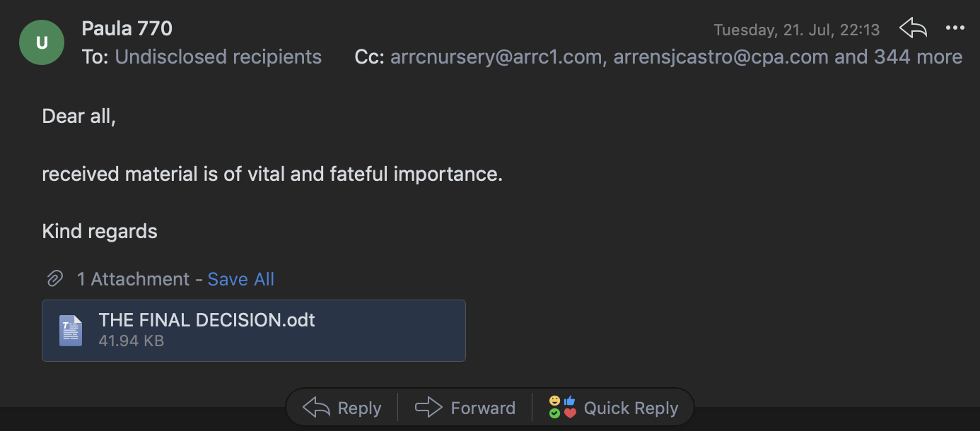This screenshot has height=431, width=980.
Task: Click the reply arrow icon beside the date
Action: (x=913, y=28)
